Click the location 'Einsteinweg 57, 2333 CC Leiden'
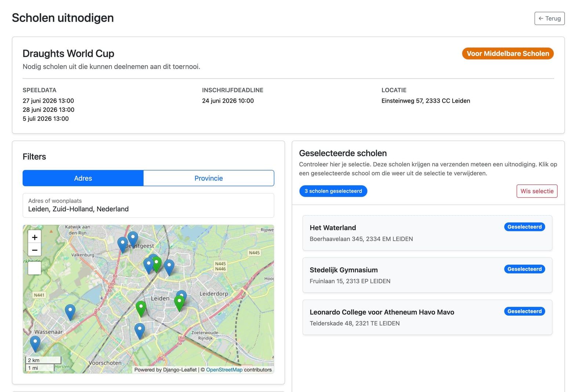Screen dimensions: 587x392 [426, 100]
